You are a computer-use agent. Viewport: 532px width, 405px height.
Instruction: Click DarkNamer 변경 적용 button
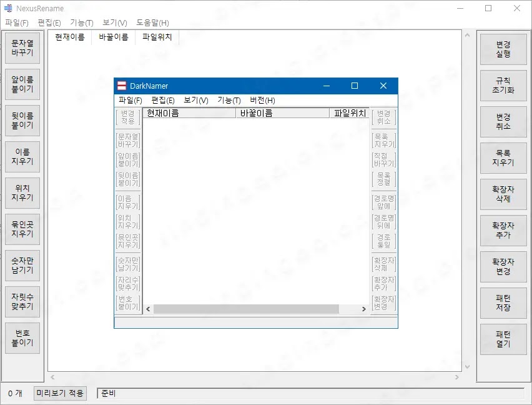coord(128,117)
